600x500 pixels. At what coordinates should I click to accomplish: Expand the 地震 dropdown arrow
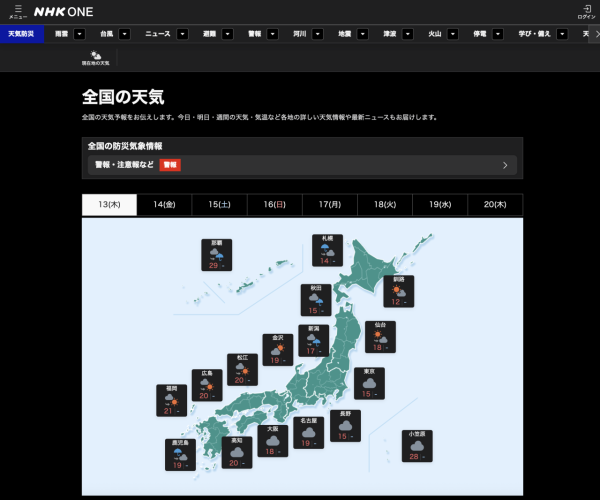[x=363, y=34]
